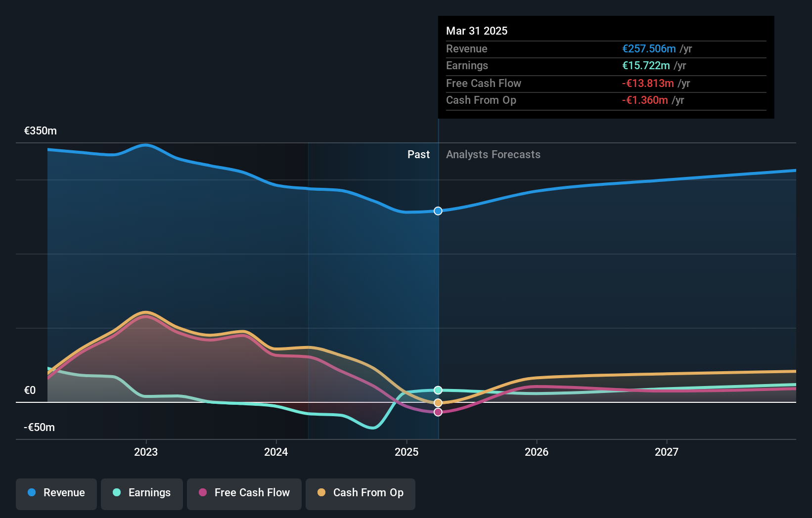Click the 2023 x-axis label
This screenshot has height=518, width=812.
pyautogui.click(x=146, y=452)
